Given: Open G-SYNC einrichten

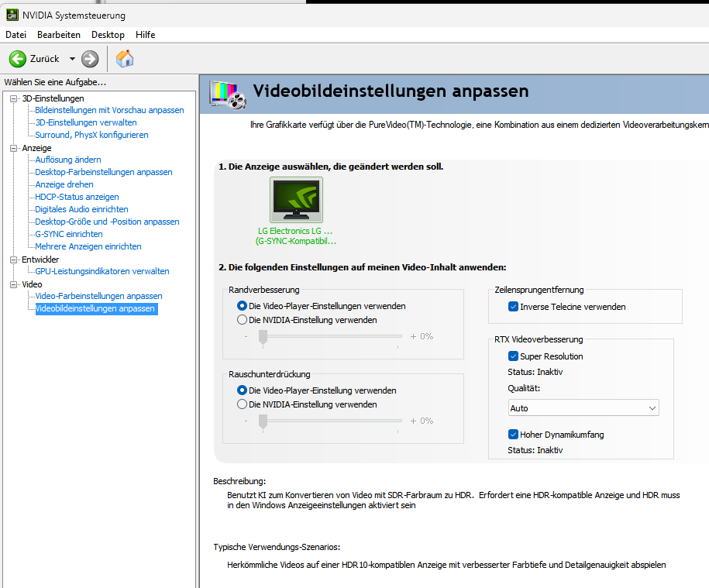Looking at the screenshot, I should click(x=69, y=234).
